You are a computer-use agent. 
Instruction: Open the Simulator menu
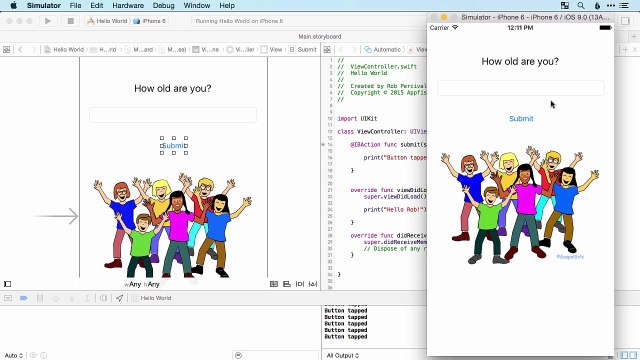click(44, 5)
